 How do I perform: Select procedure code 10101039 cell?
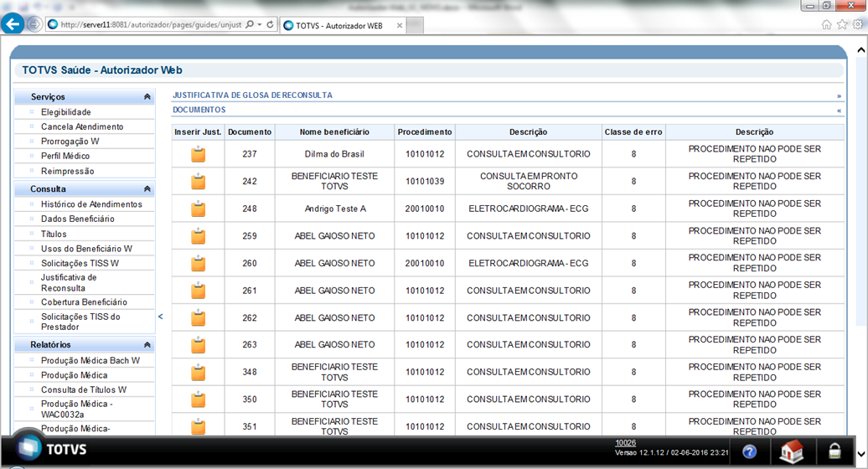tap(425, 182)
